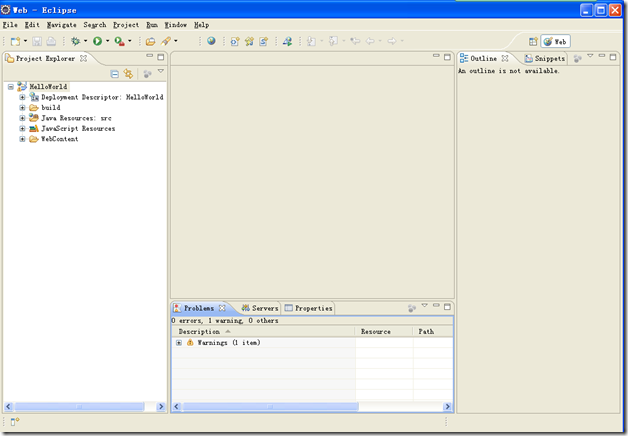Switch to the Properties tab
Viewport: 628px width, 436px height.
click(x=308, y=308)
